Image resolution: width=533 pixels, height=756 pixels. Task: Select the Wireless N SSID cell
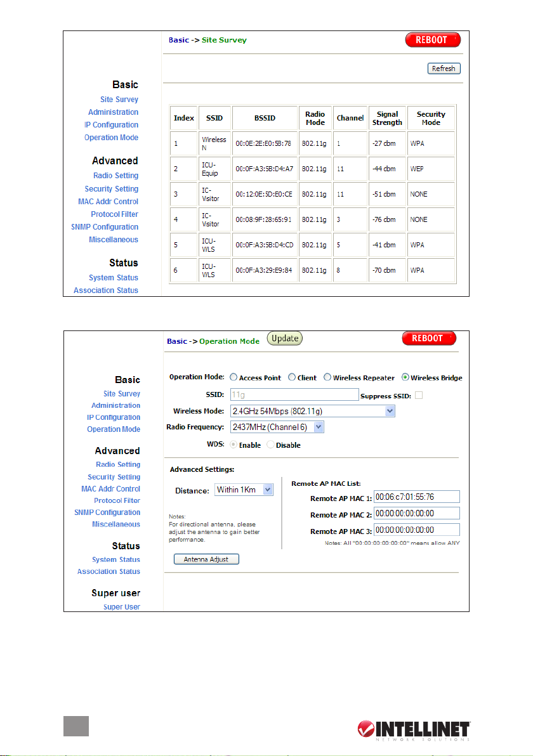(x=214, y=144)
